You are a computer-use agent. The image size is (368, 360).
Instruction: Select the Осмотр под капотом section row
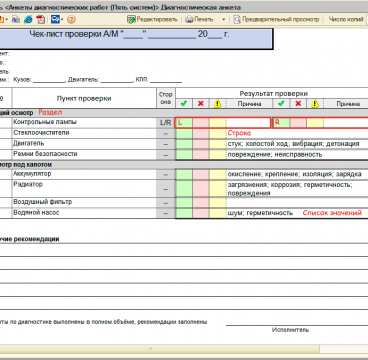pos(184,165)
